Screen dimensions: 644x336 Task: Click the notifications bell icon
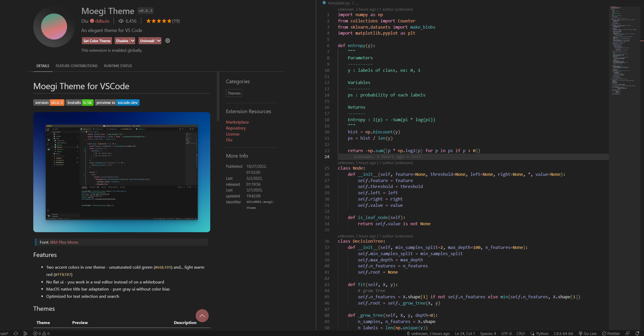tap(637, 333)
